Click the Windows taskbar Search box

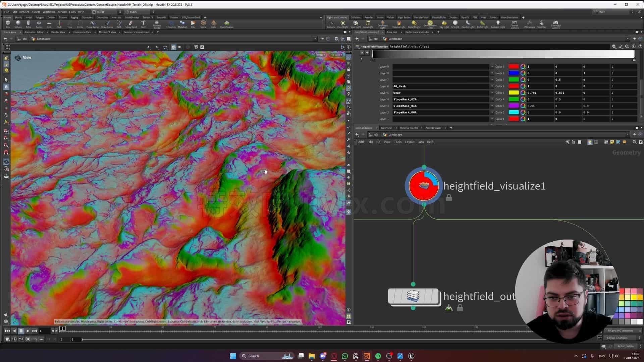click(267, 356)
